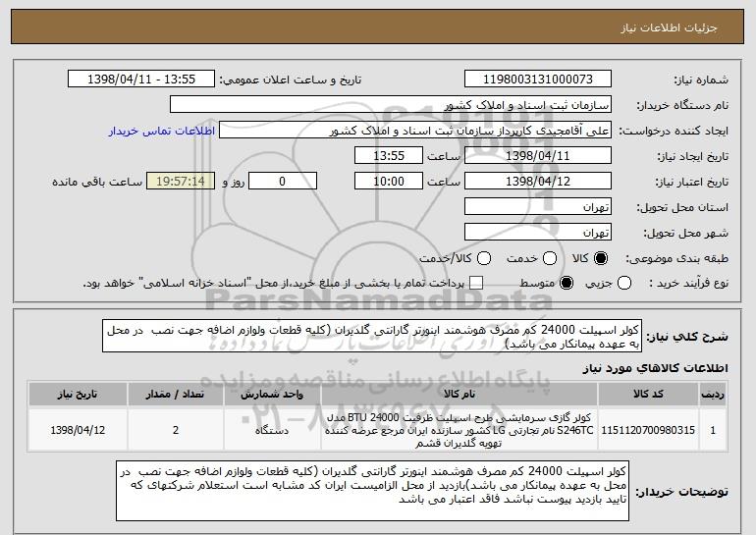
Task: Click row number 1 in the table
Action: click(x=713, y=430)
